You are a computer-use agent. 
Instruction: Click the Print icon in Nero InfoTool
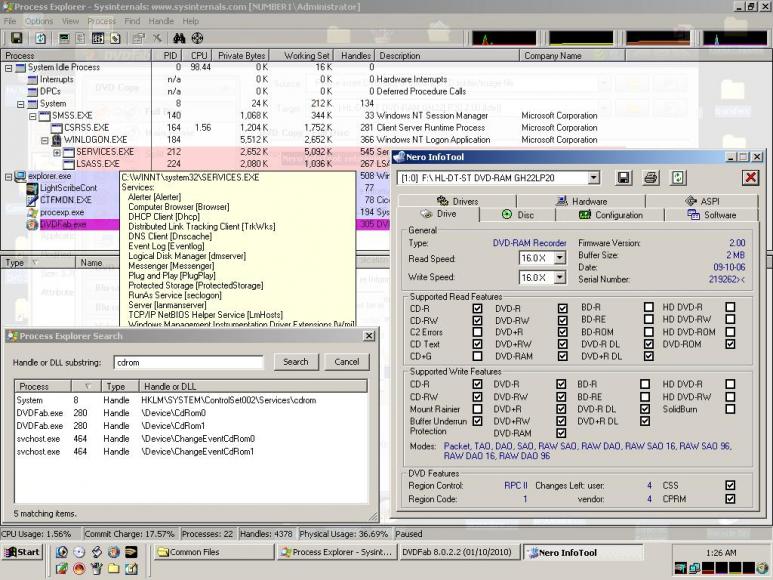point(651,178)
